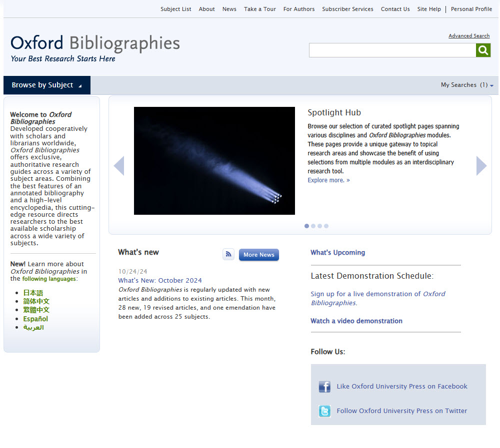Select the Español language link

35,319
